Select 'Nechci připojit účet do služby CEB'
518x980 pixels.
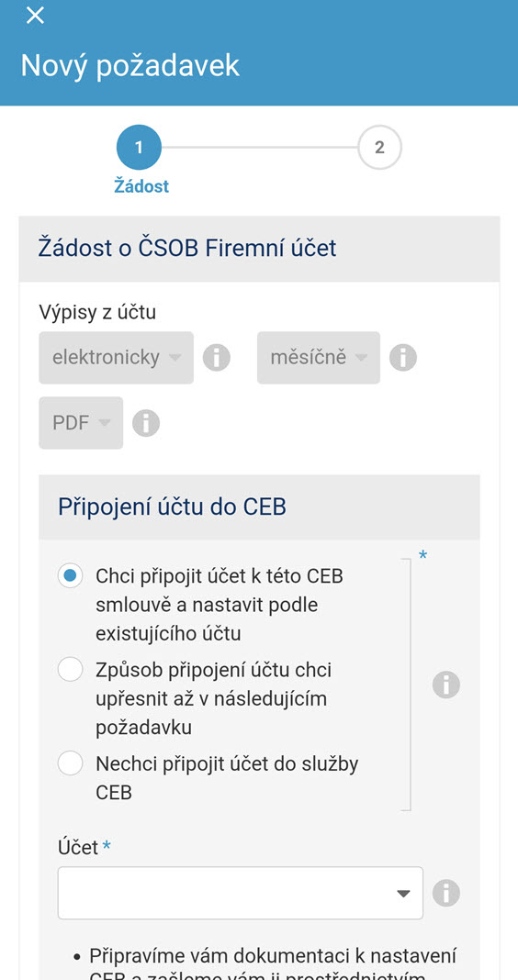click(70, 763)
